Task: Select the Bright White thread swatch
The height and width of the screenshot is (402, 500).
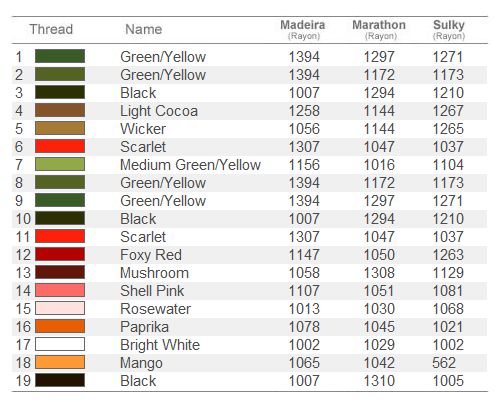Action: click(x=60, y=344)
